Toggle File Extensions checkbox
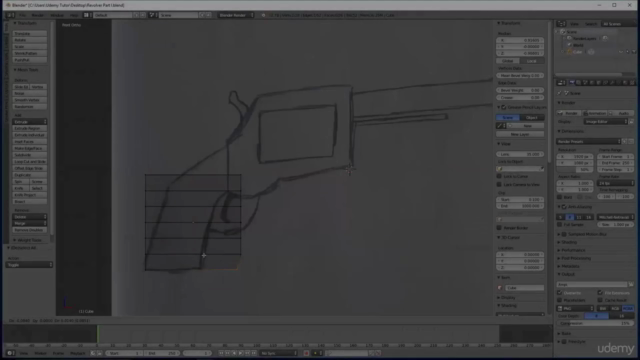 pos(600,293)
